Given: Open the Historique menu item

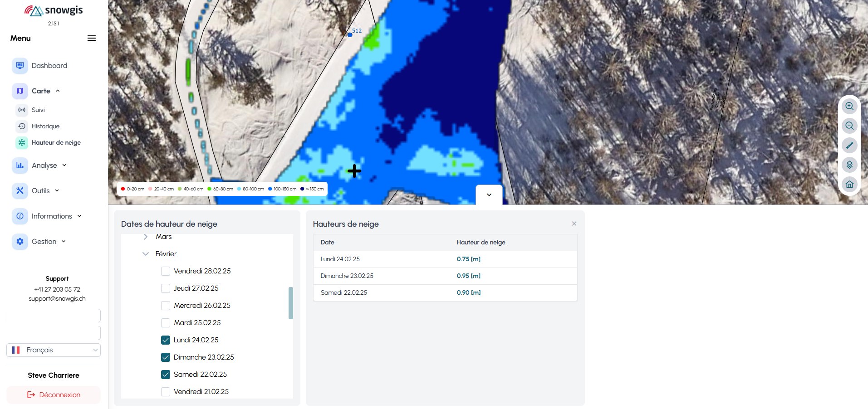Looking at the screenshot, I should click(x=45, y=126).
